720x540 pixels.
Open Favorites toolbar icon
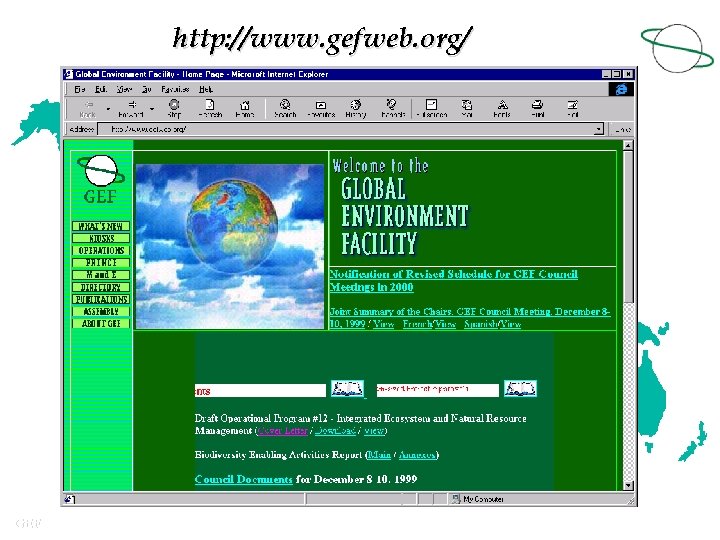[x=321, y=109]
